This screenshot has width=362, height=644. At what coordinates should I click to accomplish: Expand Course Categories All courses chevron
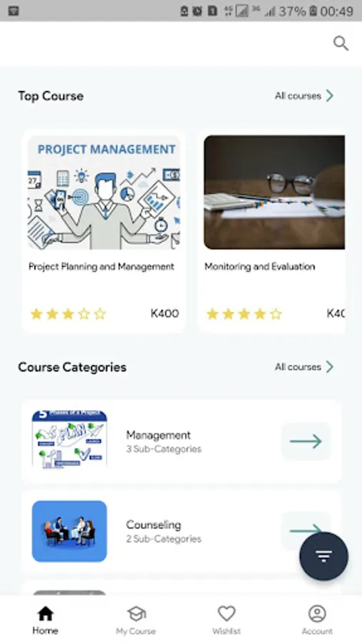(330, 367)
